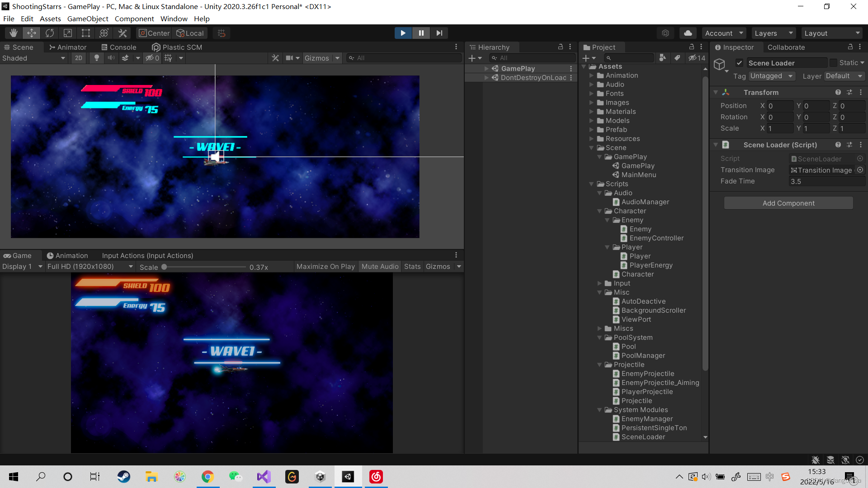Uncheck the Scene Loader active checkbox

pyautogui.click(x=740, y=63)
